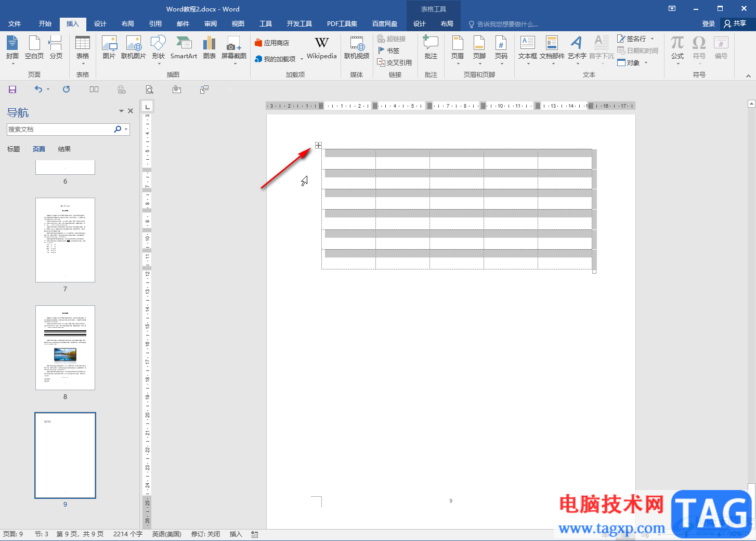Click the language 英语(美国) indicator
The width and height of the screenshot is (756, 541).
tap(167, 534)
